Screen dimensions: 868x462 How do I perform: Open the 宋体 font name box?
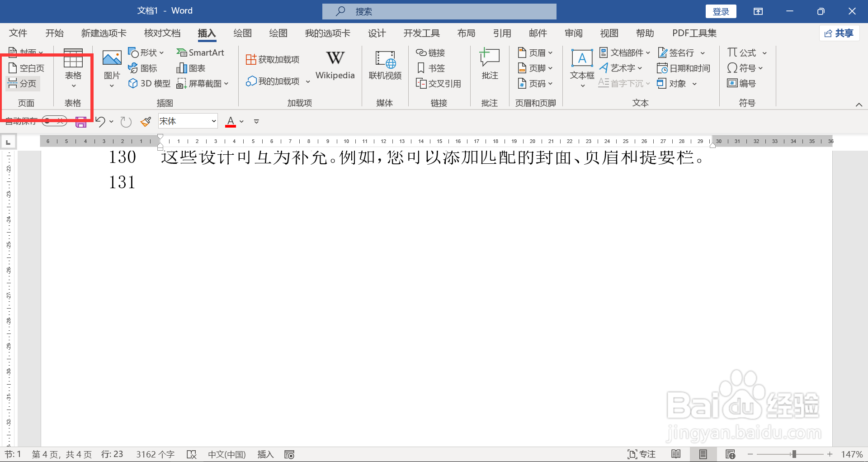pos(188,121)
